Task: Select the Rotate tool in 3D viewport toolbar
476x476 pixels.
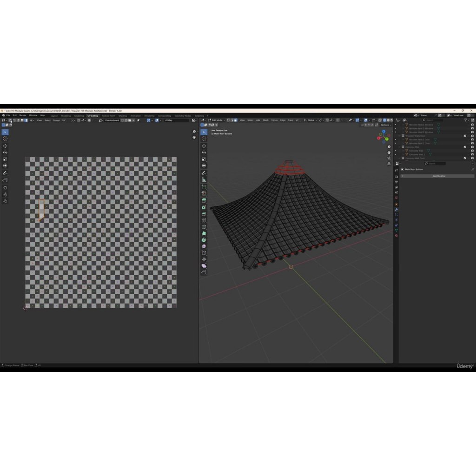Action: click(204, 152)
